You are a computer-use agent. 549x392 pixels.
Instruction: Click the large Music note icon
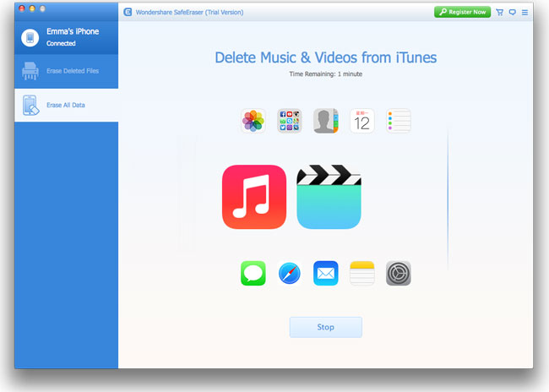254,197
